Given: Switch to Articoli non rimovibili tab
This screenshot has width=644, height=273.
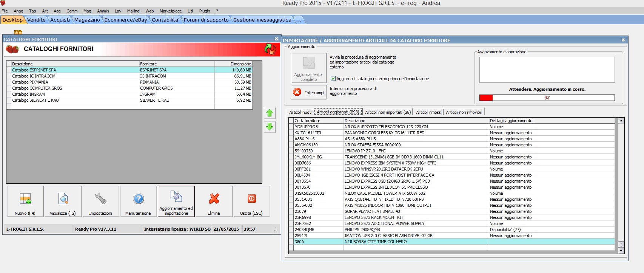Looking at the screenshot, I should point(464,112).
